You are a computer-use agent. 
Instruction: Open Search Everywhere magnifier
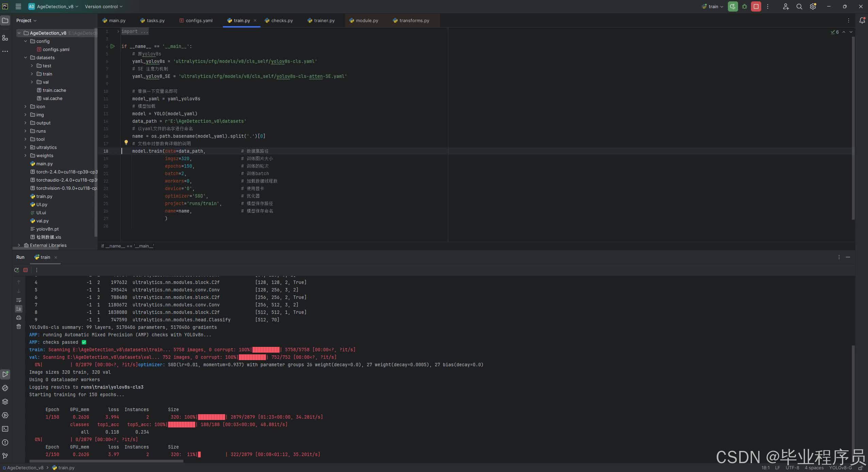click(799, 6)
